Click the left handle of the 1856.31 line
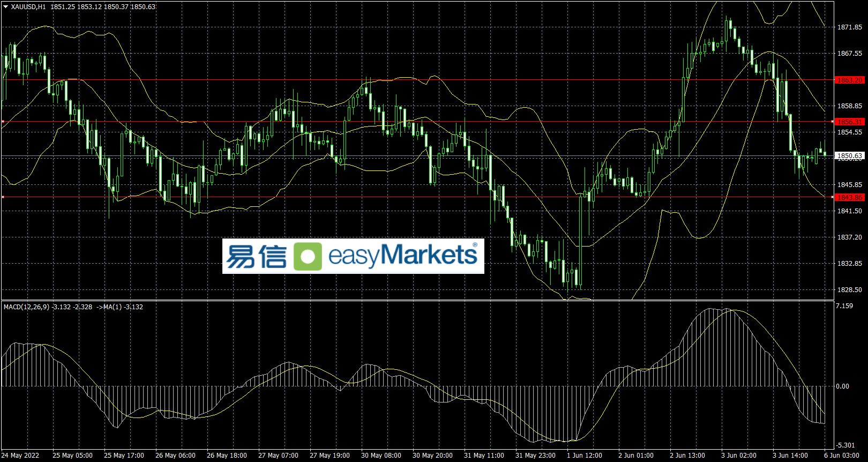 click(3, 122)
